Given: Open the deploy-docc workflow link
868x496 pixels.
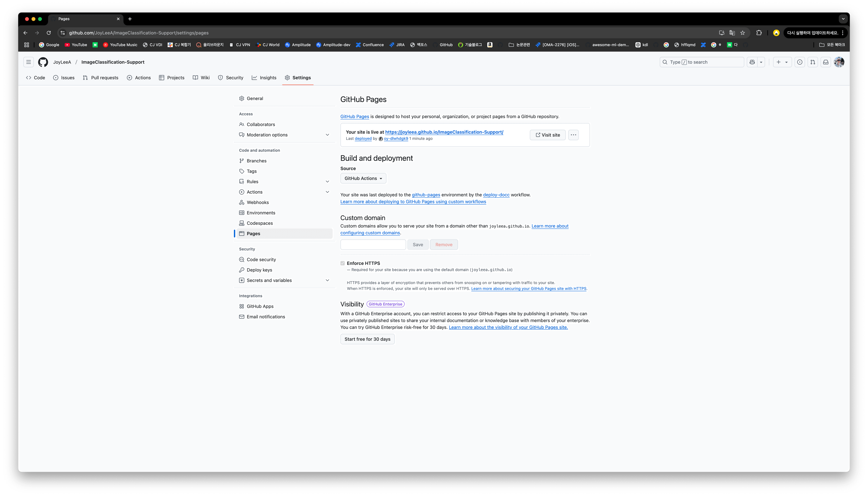Looking at the screenshot, I should pos(496,195).
